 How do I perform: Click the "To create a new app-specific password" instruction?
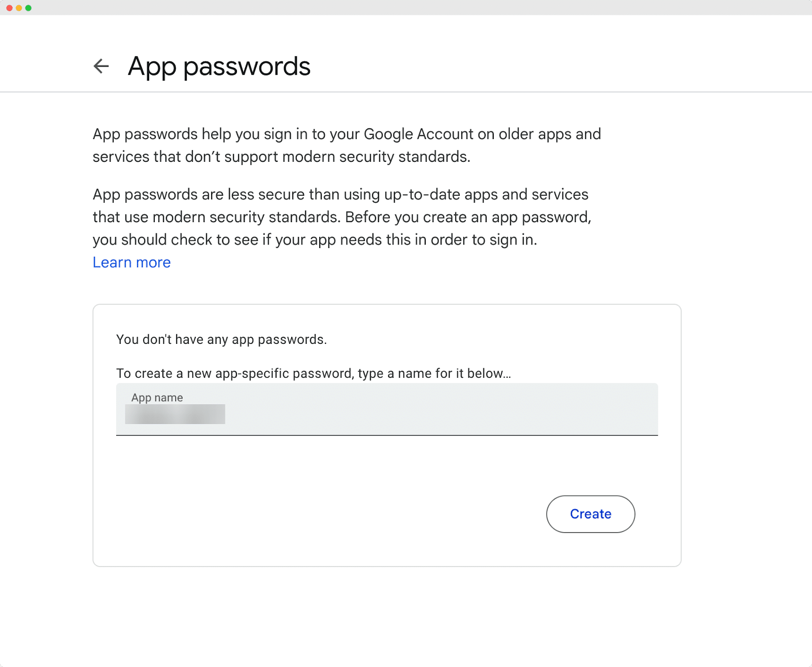(313, 373)
